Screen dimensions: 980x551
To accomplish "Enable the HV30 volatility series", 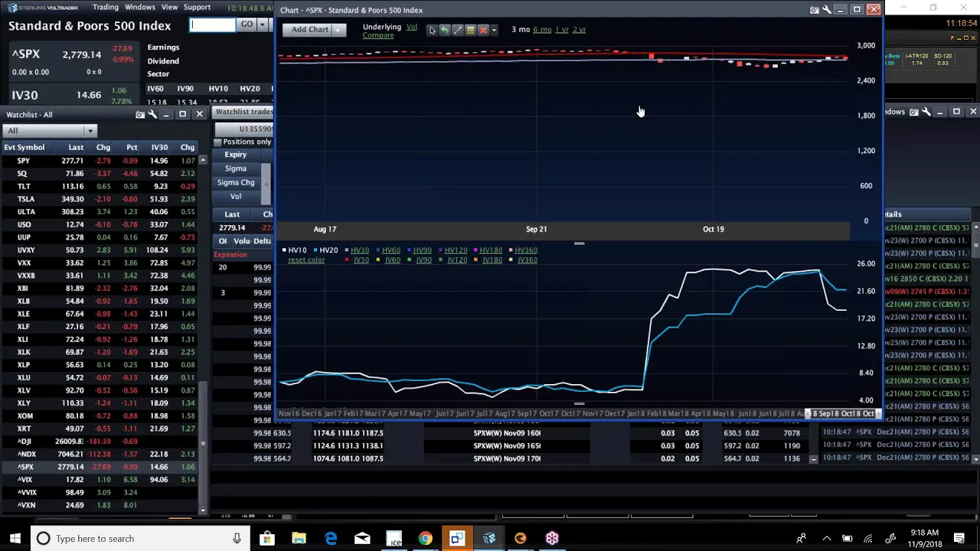I will pos(360,250).
